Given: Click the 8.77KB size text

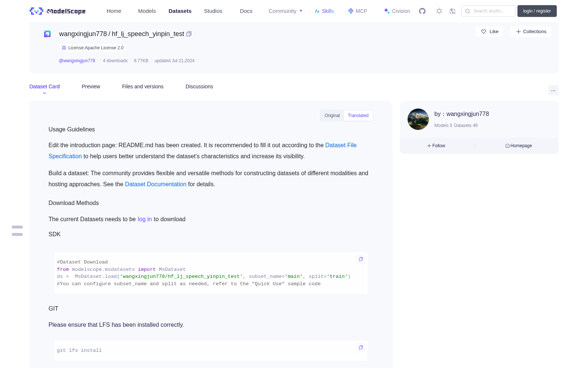Looking at the screenshot, I should (141, 61).
